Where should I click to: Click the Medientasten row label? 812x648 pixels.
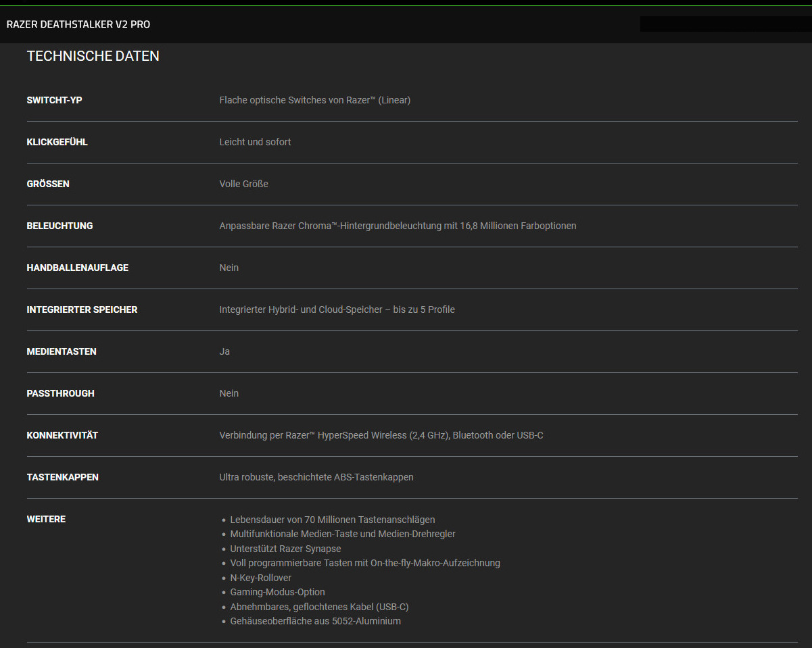[x=62, y=351]
